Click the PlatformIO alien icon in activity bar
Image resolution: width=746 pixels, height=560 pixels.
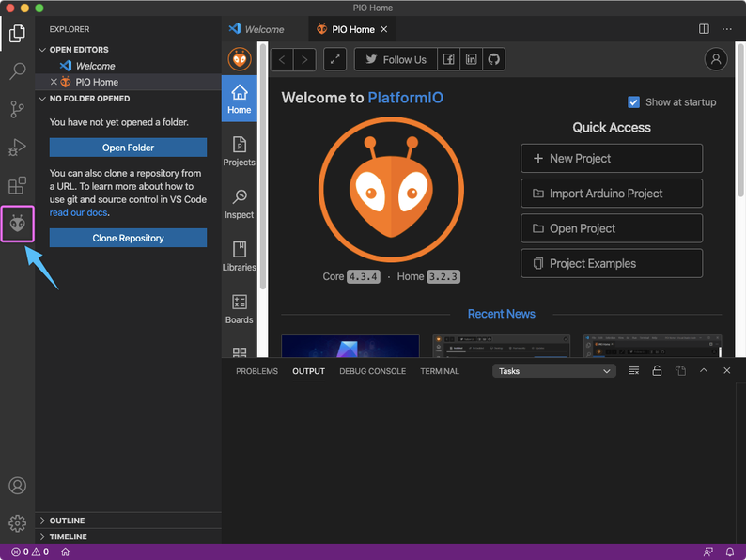click(x=17, y=224)
